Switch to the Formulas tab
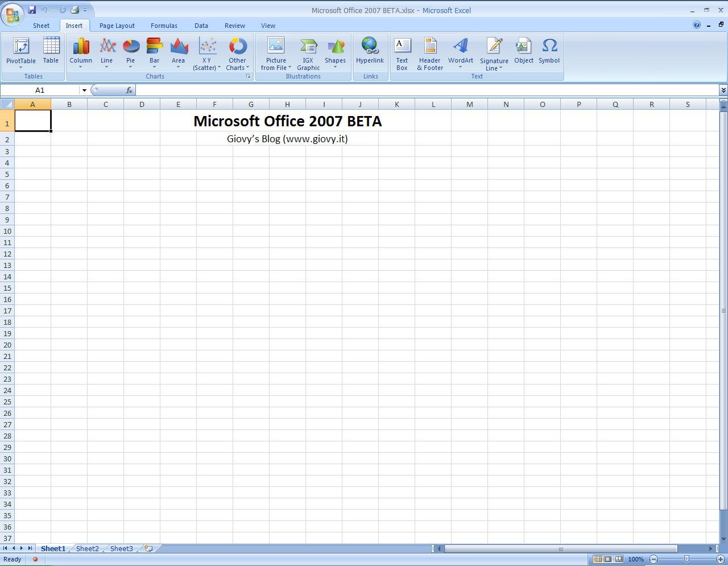The image size is (728, 566). click(164, 26)
